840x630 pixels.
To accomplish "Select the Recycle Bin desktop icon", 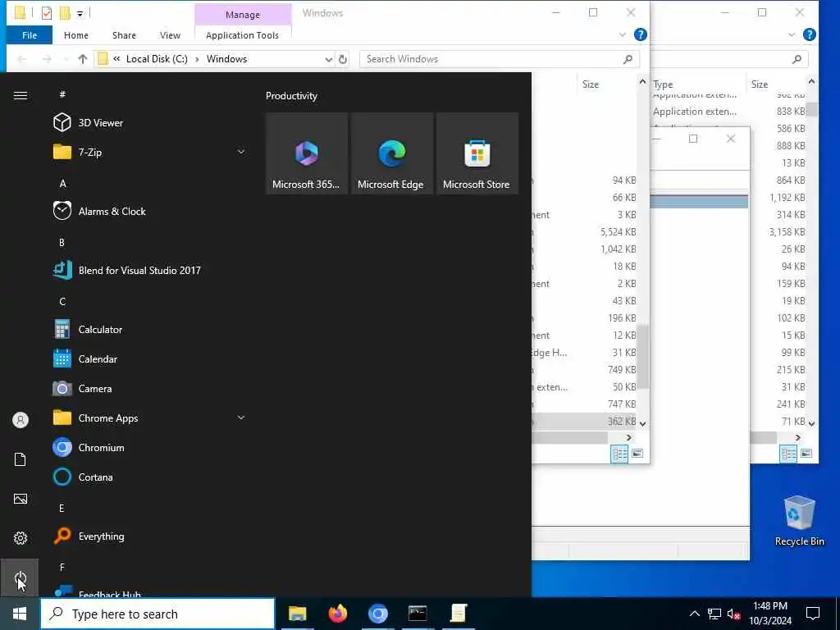I will [799, 521].
